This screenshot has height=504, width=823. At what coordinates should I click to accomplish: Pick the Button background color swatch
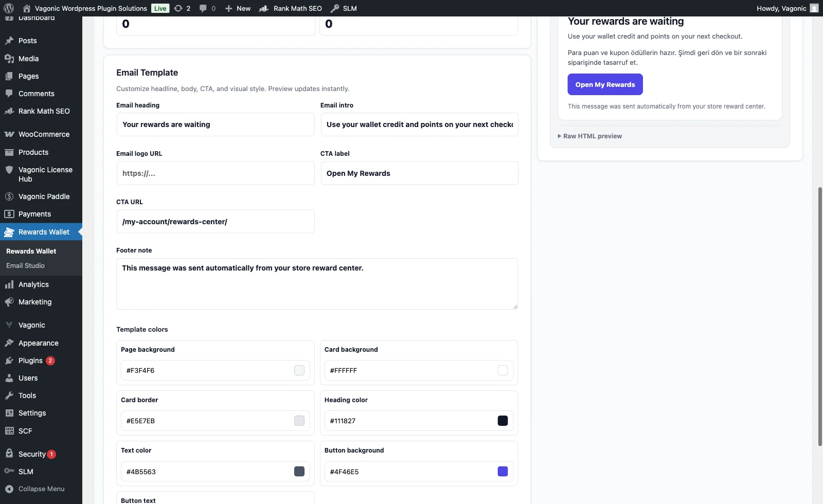503,472
